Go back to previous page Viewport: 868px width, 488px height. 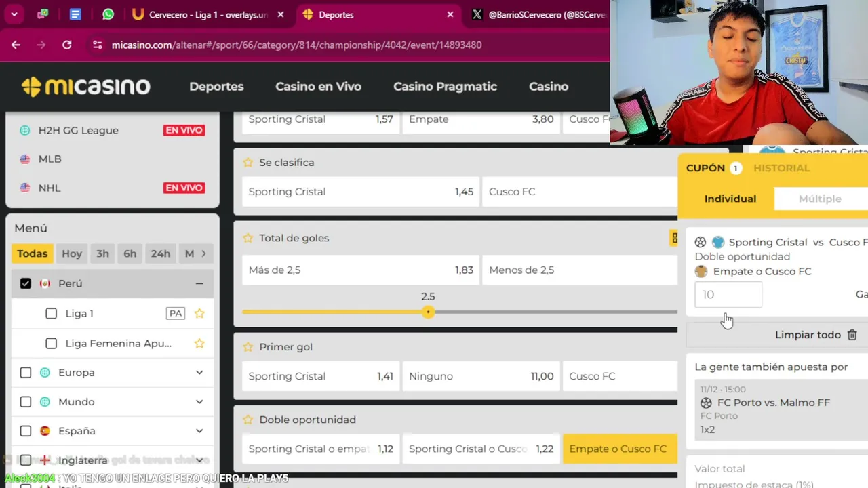(16, 45)
